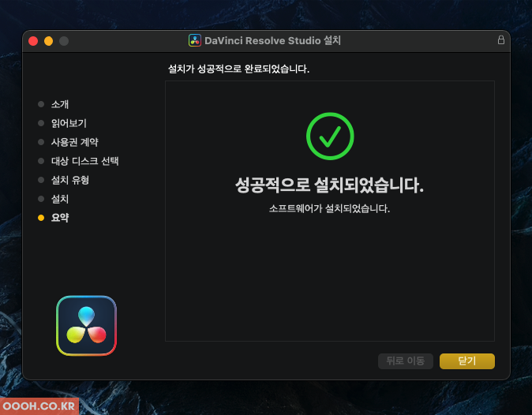Image resolution: width=532 pixels, height=415 pixels.
Task: Select the 소개 step in sidebar
Action: coord(60,104)
